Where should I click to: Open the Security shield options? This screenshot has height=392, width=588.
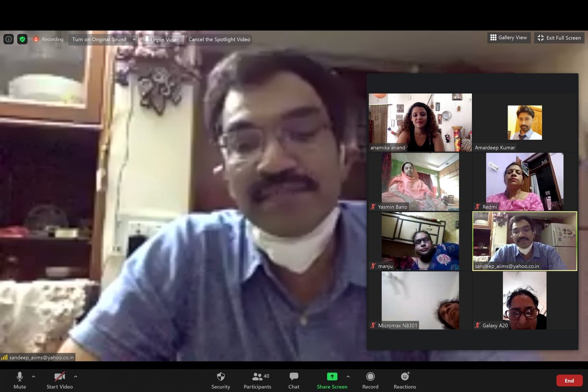[x=220, y=380]
